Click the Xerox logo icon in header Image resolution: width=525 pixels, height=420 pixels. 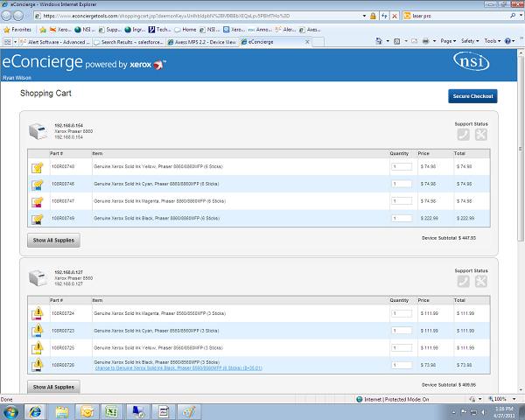tap(159, 65)
